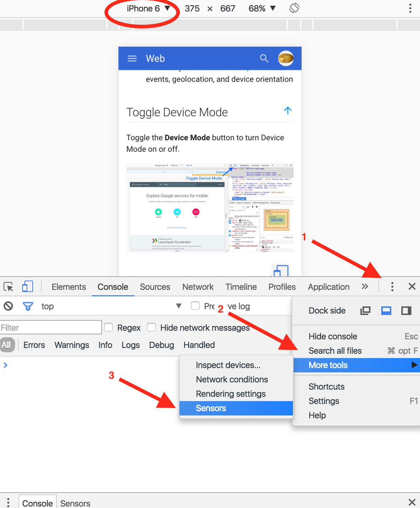Select the Logs log level filter
Image resolution: width=420 pixels, height=508 pixels.
pyautogui.click(x=131, y=345)
